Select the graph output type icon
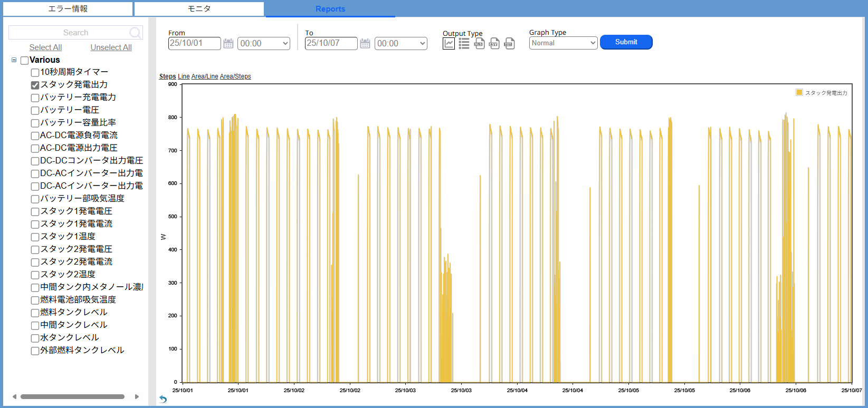The width and height of the screenshot is (868, 408). (449, 44)
